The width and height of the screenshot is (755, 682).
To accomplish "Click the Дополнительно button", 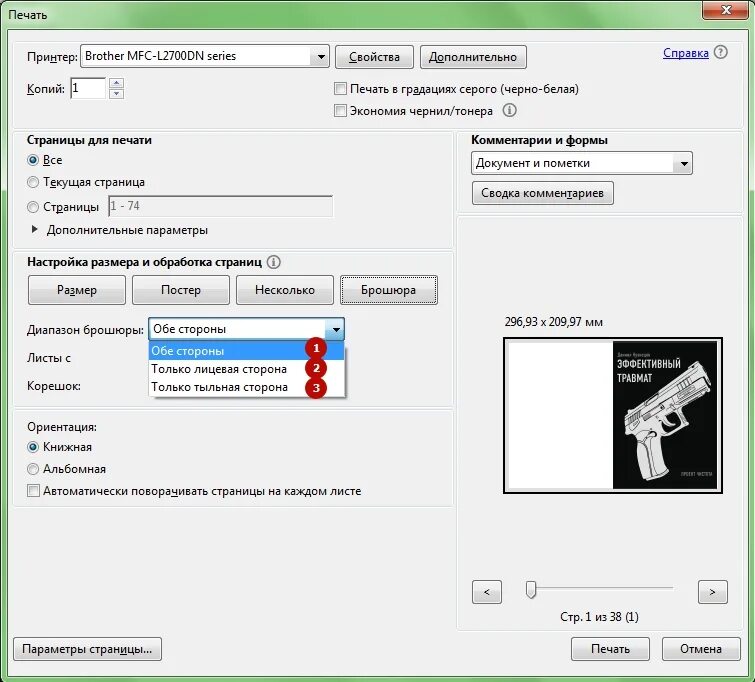I will coord(473,57).
